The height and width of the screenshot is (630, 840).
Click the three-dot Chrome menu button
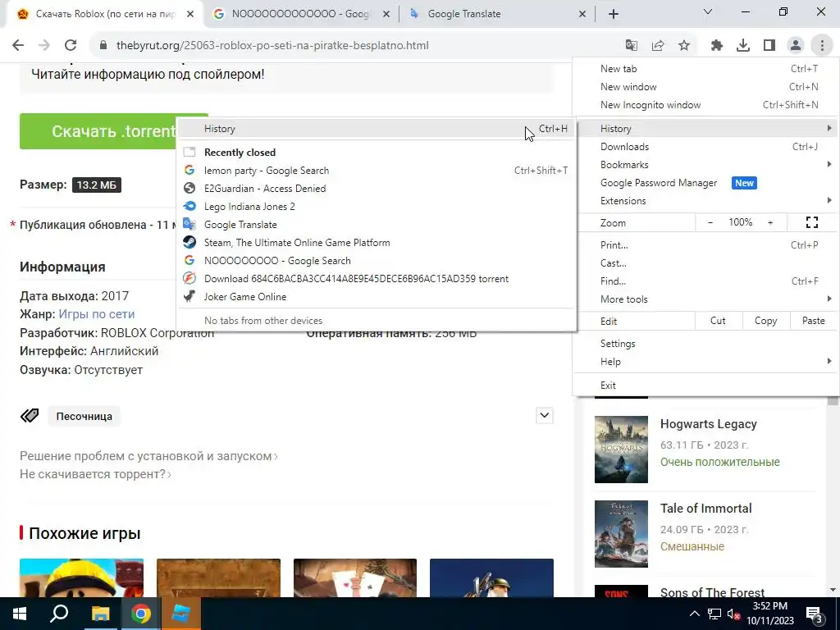click(822, 46)
